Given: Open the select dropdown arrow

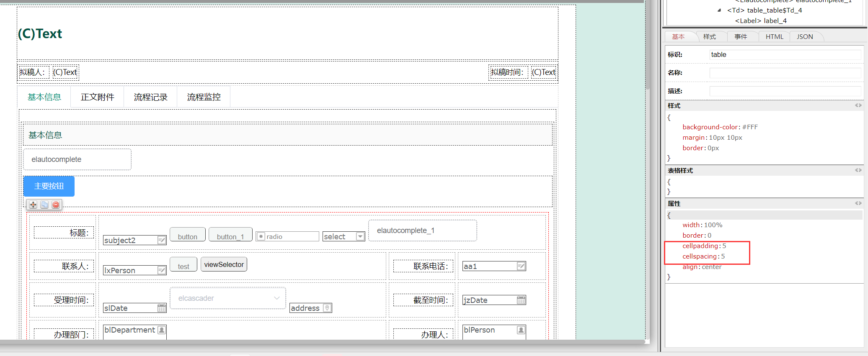Looking at the screenshot, I should [x=360, y=236].
